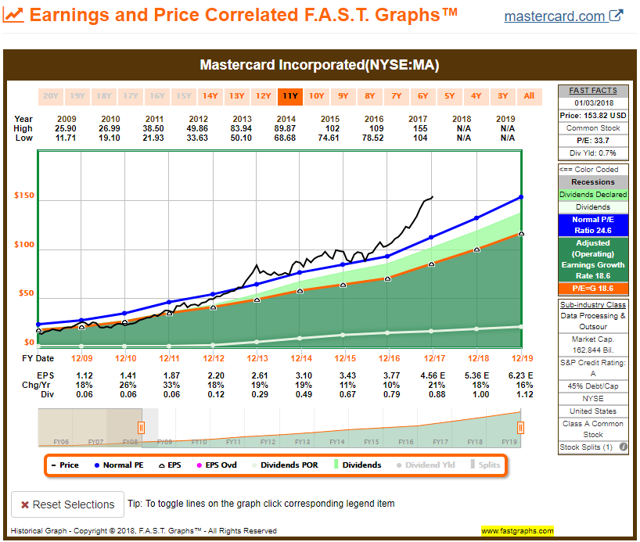Viewport: 640px width, 542px height.
Task: Click the blue Normal P/E Ratio 24.6 swatch
Action: pyautogui.click(x=593, y=225)
